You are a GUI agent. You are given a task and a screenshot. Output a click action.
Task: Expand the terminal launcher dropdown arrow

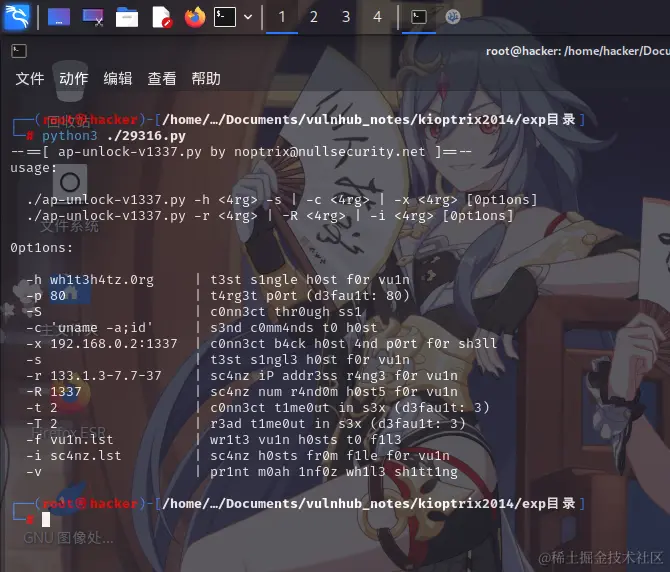pyautogui.click(x=248, y=17)
